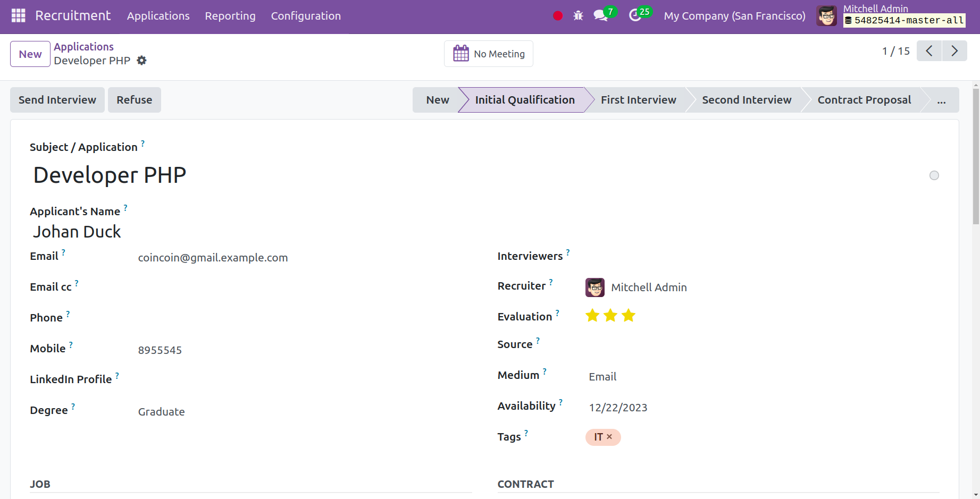Open the Source dropdown field
The height and width of the screenshot is (499, 980).
point(762,346)
